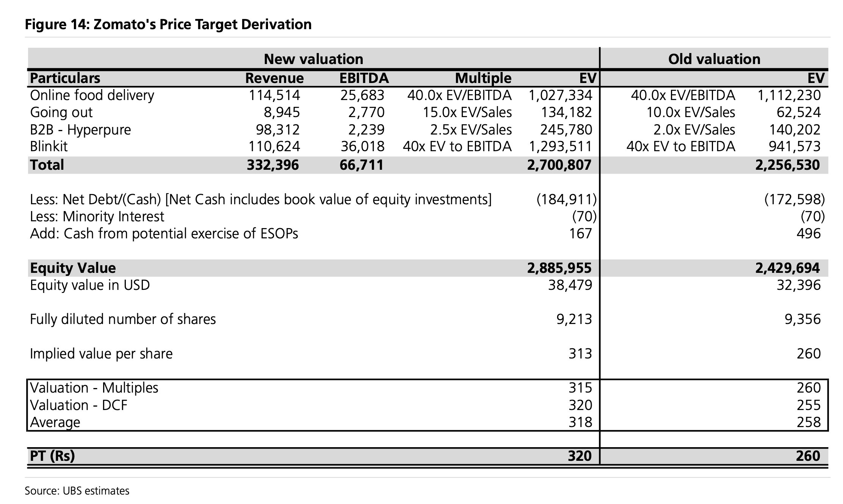Click new EV value 134,182
The image size is (843, 504).
pos(566,113)
